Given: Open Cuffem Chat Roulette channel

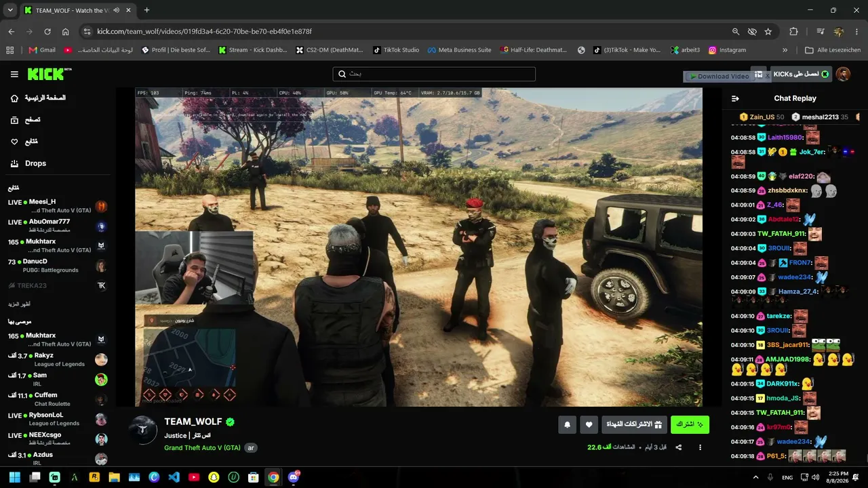Looking at the screenshot, I should 58,399.
